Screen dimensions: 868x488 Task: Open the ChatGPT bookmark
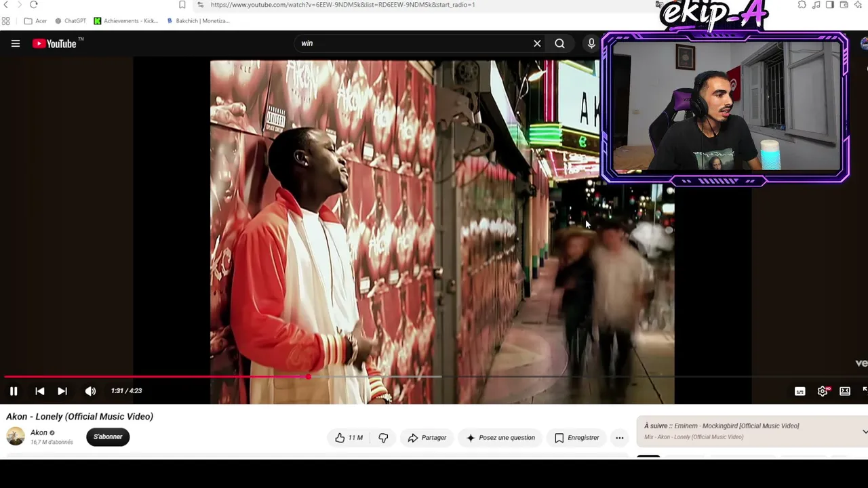click(71, 21)
